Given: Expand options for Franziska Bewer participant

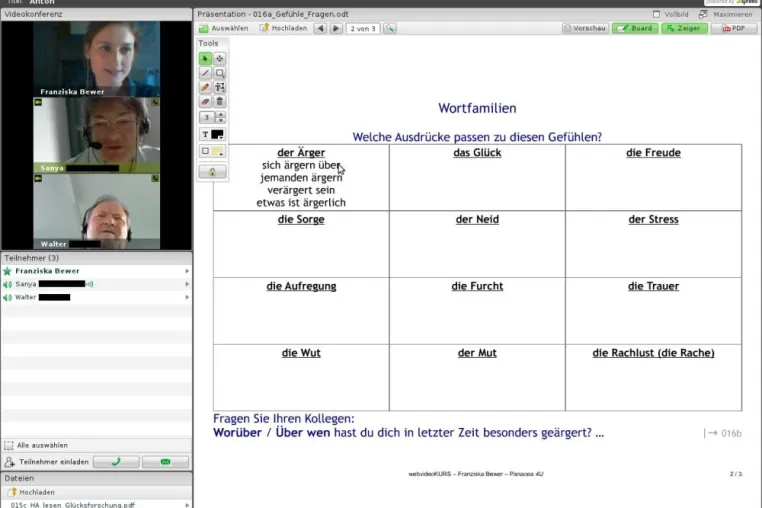Looking at the screenshot, I should coord(187,271).
